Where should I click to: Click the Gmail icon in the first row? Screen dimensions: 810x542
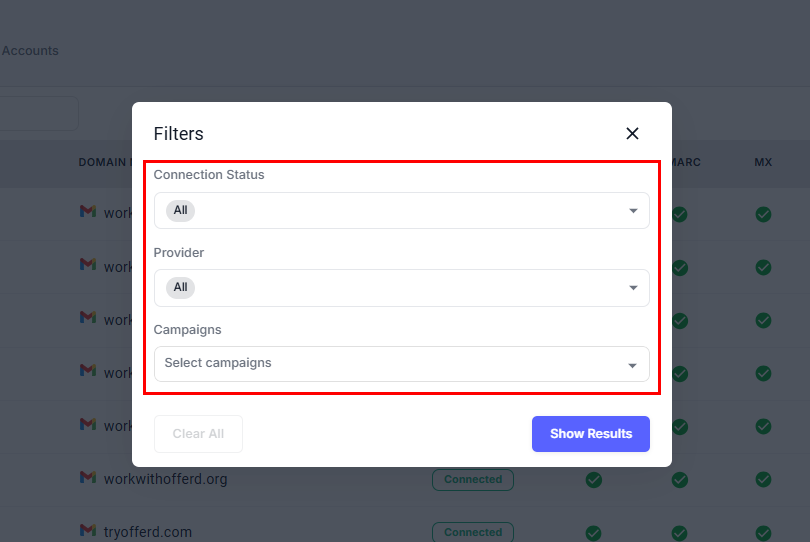tap(88, 212)
